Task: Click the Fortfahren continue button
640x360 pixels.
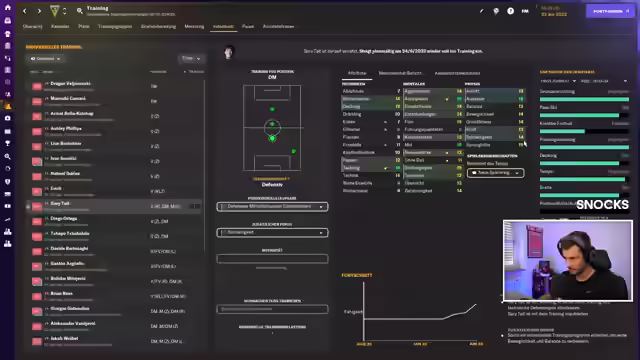Action: [x=610, y=11]
